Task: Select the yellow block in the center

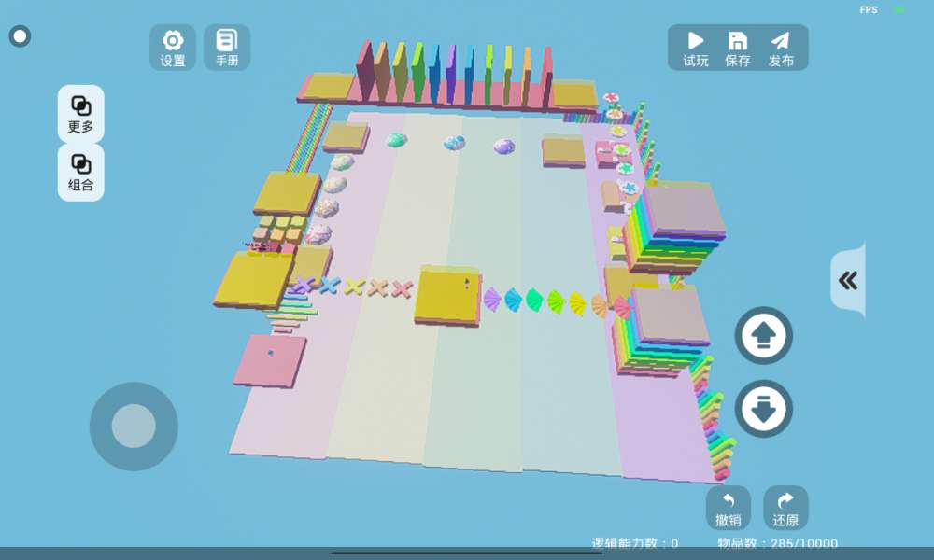Action: point(447,294)
